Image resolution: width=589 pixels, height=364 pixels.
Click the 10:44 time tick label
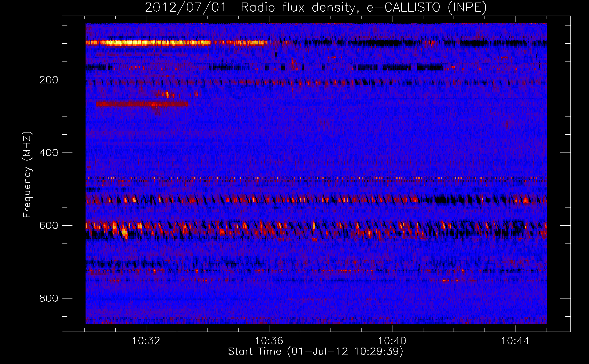coord(515,341)
